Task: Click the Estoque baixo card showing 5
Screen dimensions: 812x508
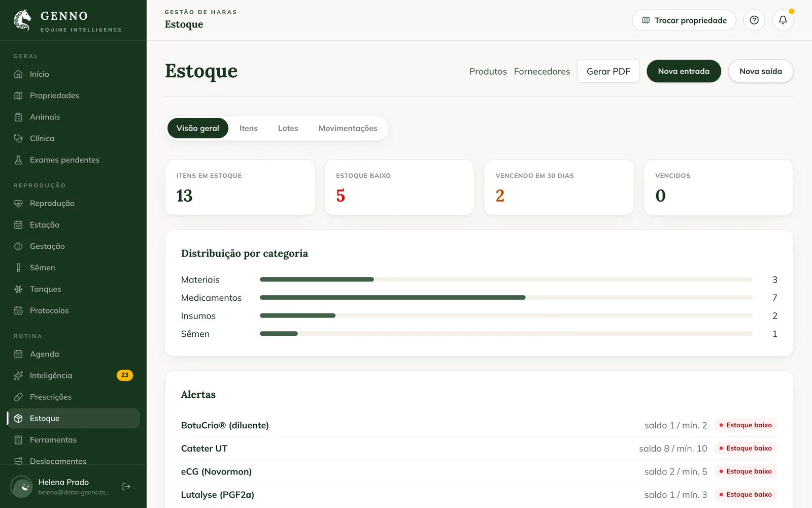Action: tap(399, 187)
